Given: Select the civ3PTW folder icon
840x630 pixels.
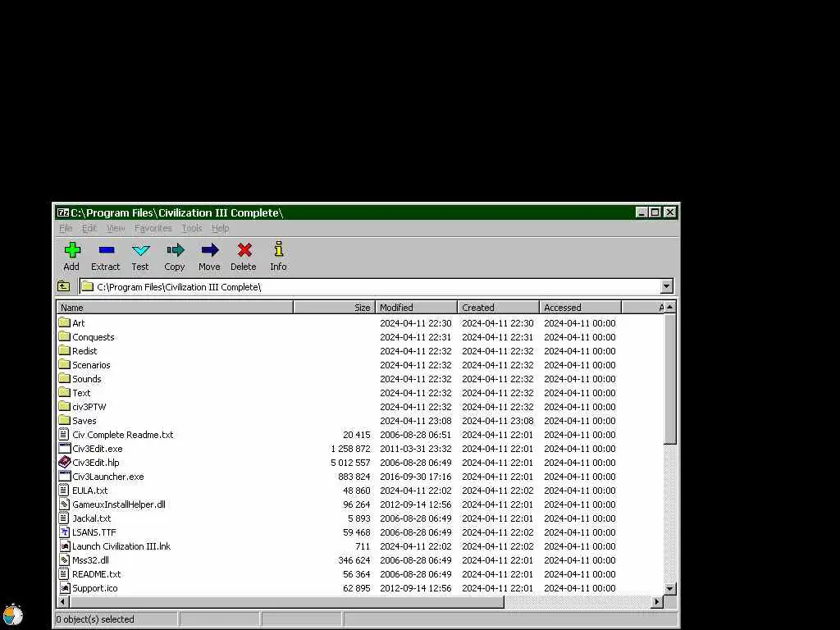Looking at the screenshot, I should 64,406.
